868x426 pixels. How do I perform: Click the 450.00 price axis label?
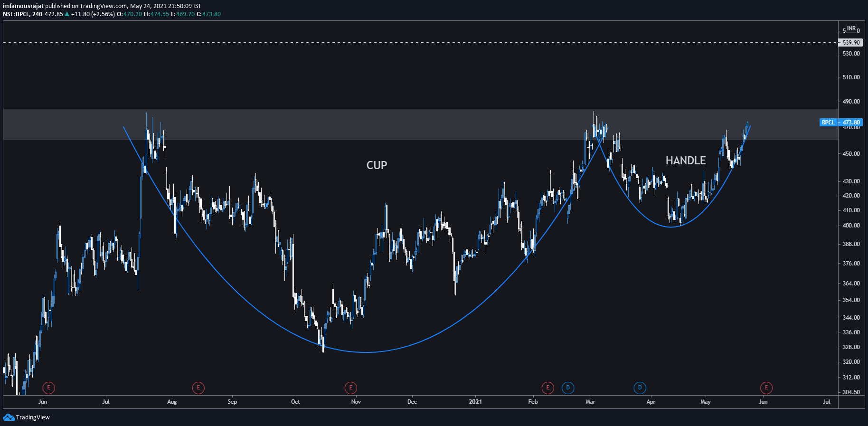point(851,154)
